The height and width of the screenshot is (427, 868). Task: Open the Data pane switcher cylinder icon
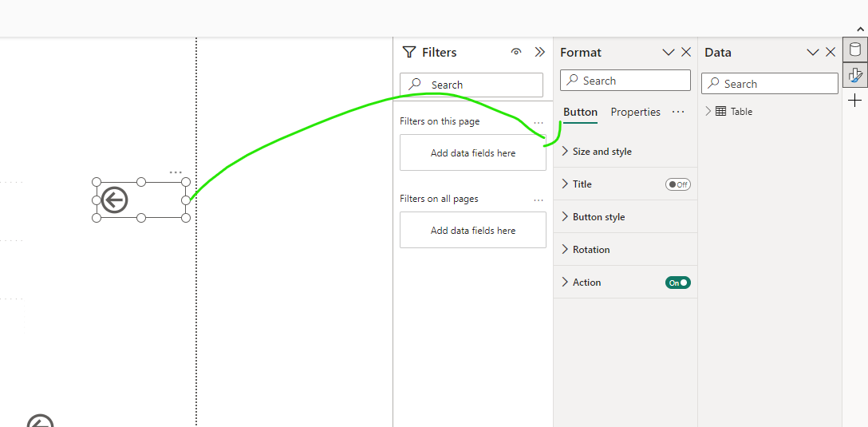[x=855, y=49]
